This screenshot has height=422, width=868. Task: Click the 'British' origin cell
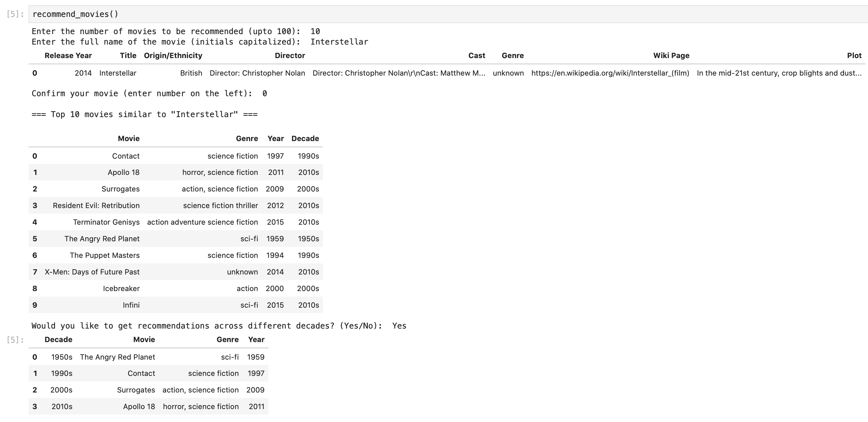[191, 73]
